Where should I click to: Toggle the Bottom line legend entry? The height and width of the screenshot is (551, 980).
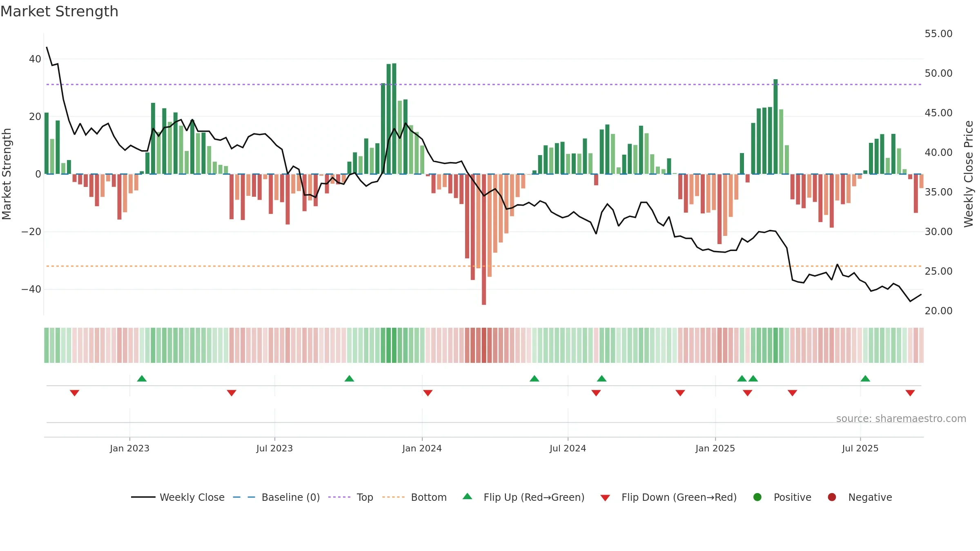414,497
